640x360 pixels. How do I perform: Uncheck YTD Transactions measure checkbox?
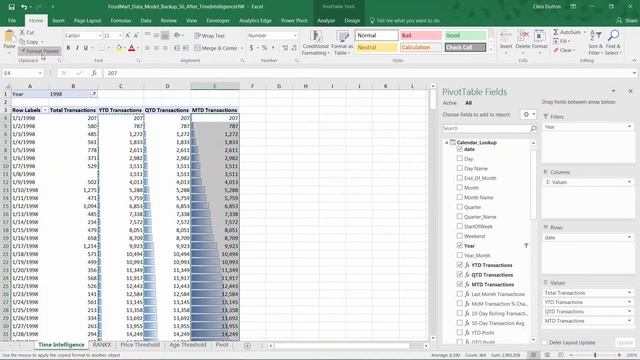[x=460, y=265]
